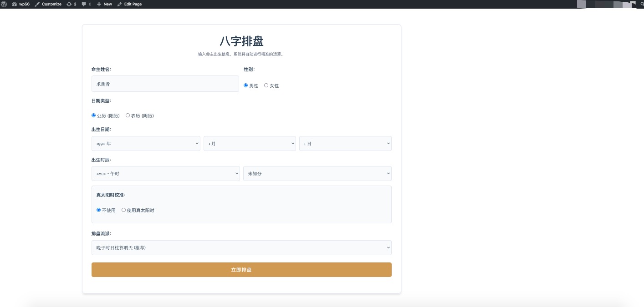This screenshot has height=307, width=644.
Task: Click the 立即排盘 submit button
Action: pos(241,270)
